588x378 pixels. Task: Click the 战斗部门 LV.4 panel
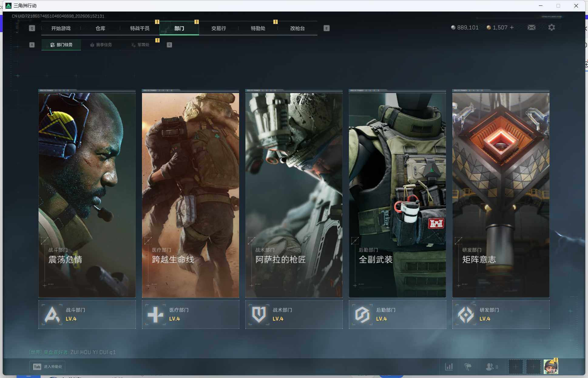tap(87, 315)
